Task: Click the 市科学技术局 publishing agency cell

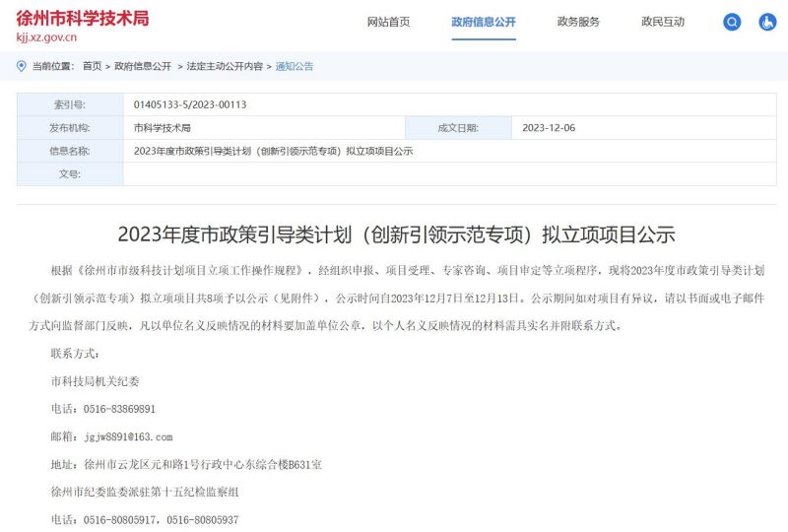Action: pos(163,127)
